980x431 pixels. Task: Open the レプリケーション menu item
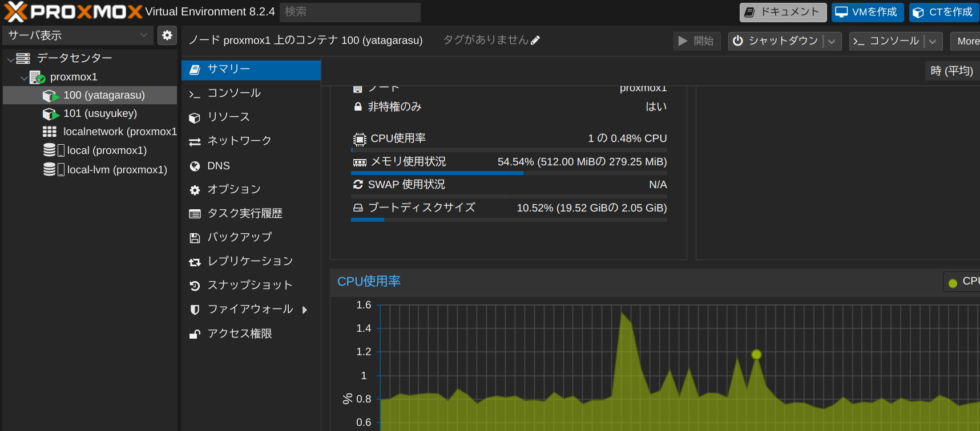pos(251,261)
